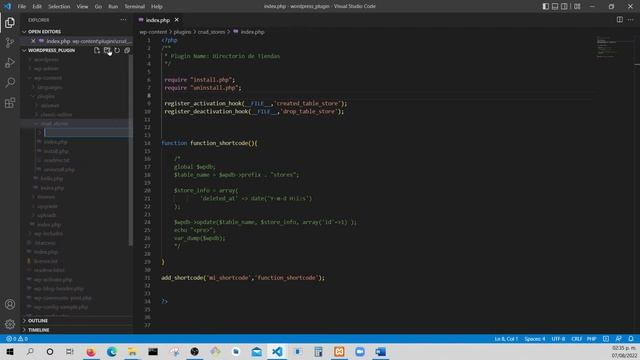Change indentation via Spaces: 4
The height and width of the screenshot is (360, 640).
[535, 339]
